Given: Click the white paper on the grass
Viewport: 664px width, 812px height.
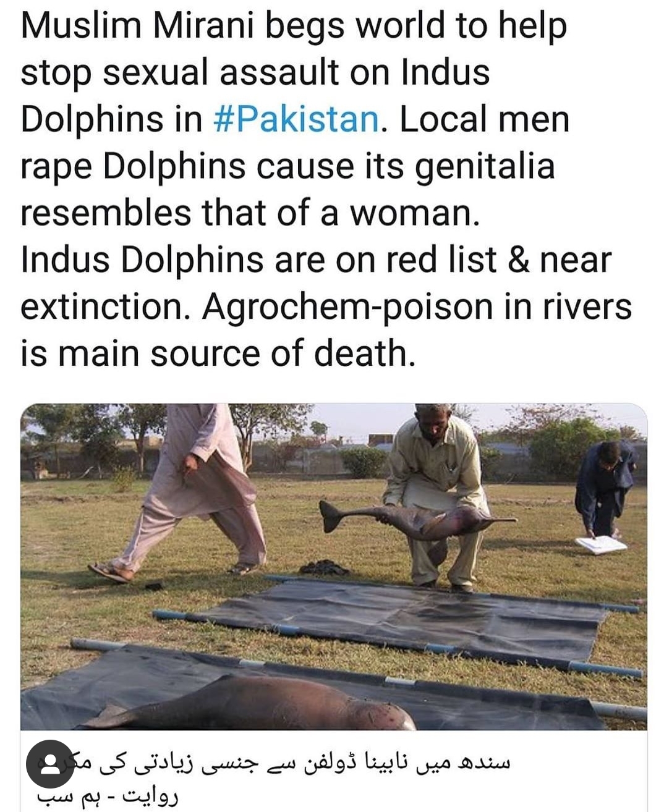Looking at the screenshot, I should click(601, 544).
